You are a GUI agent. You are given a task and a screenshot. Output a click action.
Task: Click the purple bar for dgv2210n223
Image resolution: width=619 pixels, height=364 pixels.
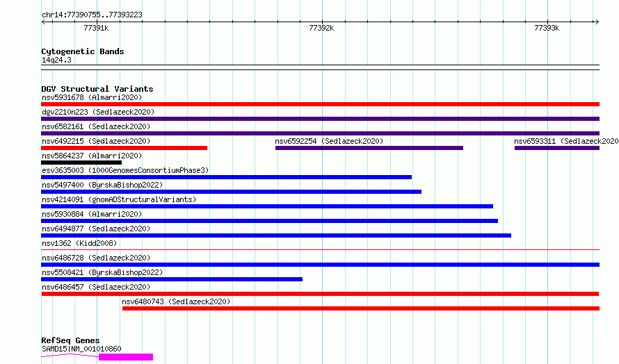(320, 119)
